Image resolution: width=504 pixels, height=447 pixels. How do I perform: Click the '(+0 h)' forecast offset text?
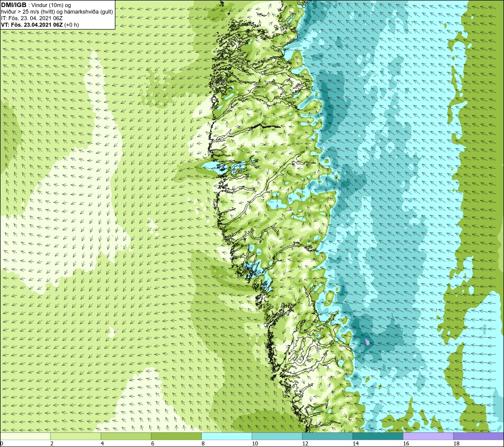[72, 25]
